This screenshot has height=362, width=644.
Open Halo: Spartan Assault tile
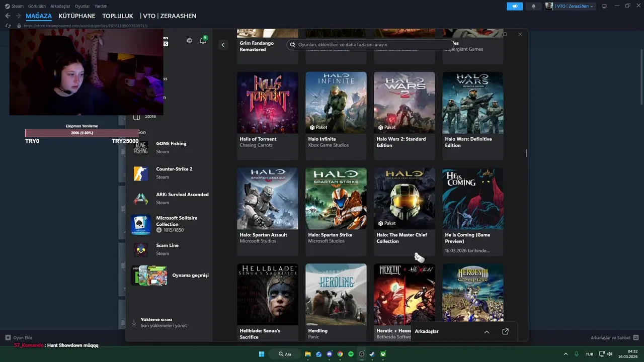[x=268, y=212]
